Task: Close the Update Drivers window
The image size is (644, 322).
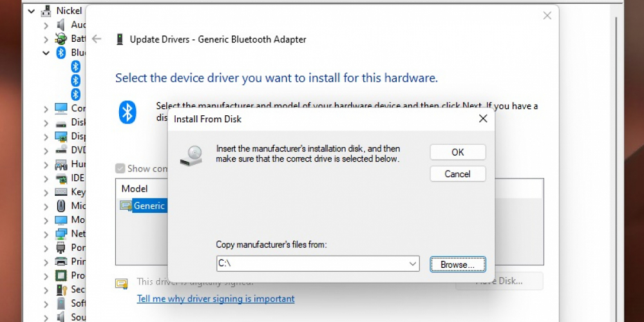Action: [547, 15]
